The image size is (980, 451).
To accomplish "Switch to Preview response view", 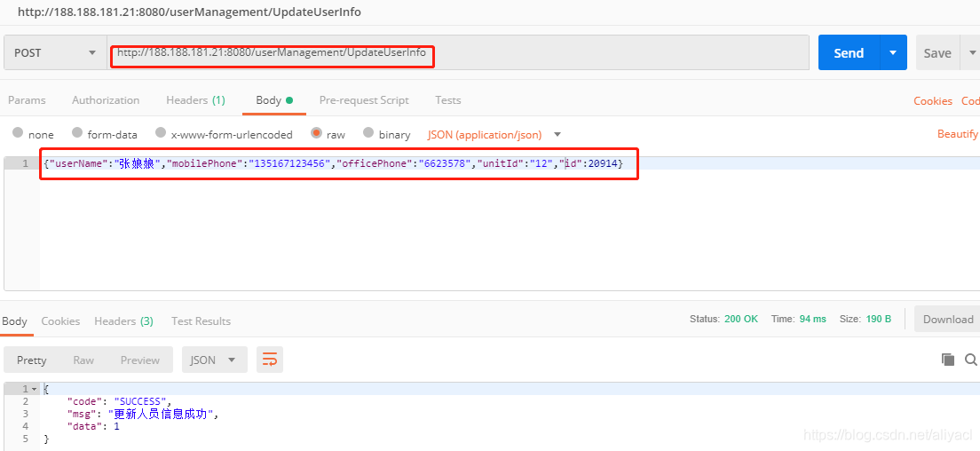I will coord(140,360).
